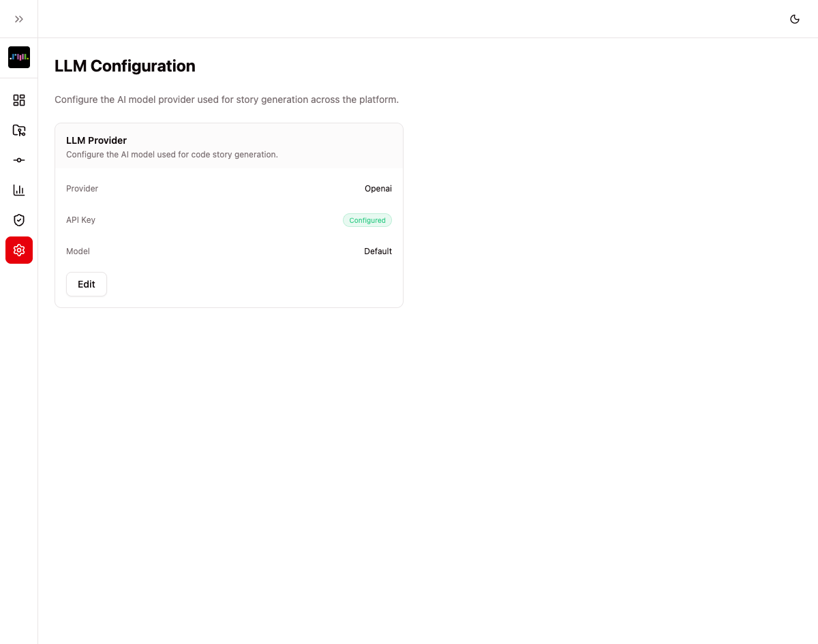
Task: Click the colorful bars app logo
Action: point(19,57)
